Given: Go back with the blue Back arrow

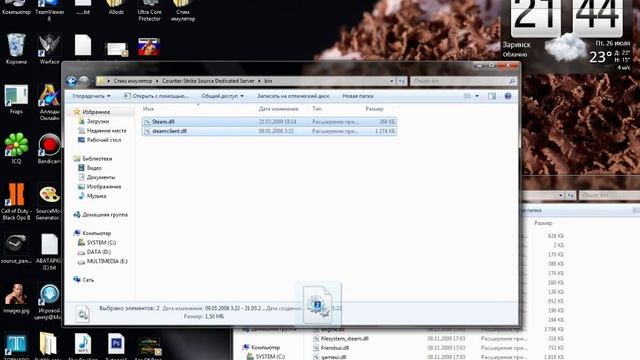Looking at the screenshot, I should point(71,81).
